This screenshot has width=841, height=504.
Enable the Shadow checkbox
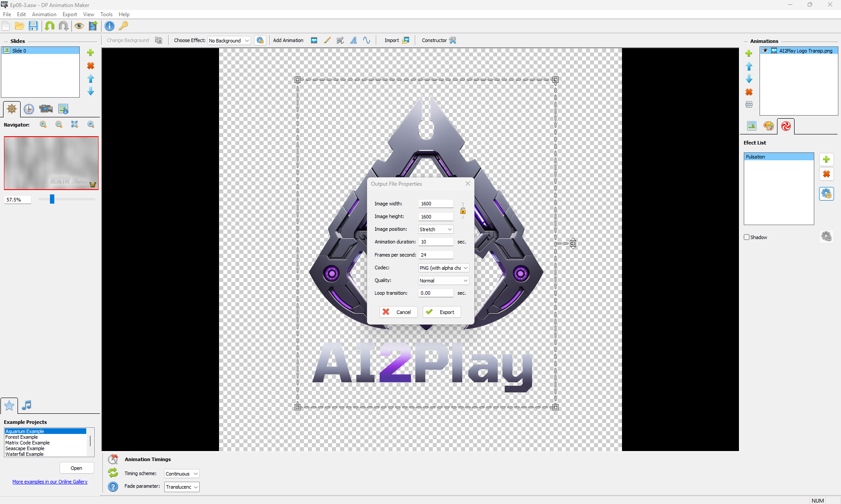[x=747, y=237]
